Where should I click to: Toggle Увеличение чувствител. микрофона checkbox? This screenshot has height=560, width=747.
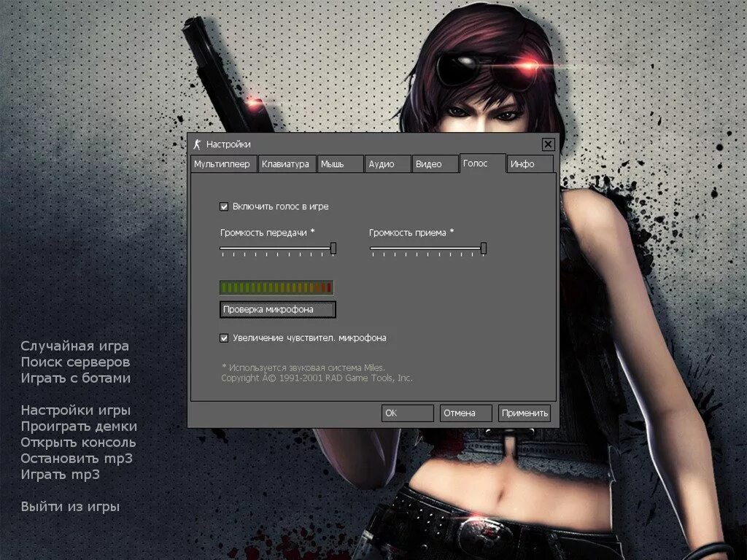coord(224,338)
